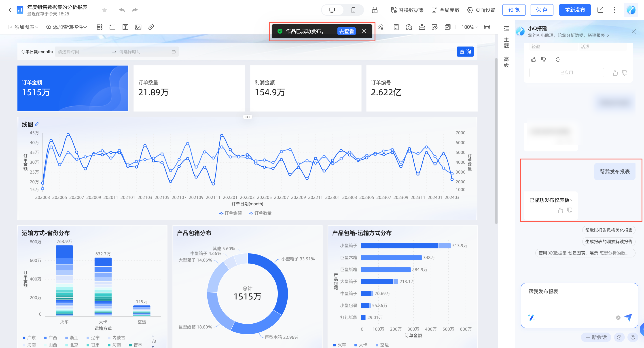Image resolution: width=644 pixels, height=348 pixels.
Task: Click the 去查看 button in notification
Action: (x=346, y=31)
